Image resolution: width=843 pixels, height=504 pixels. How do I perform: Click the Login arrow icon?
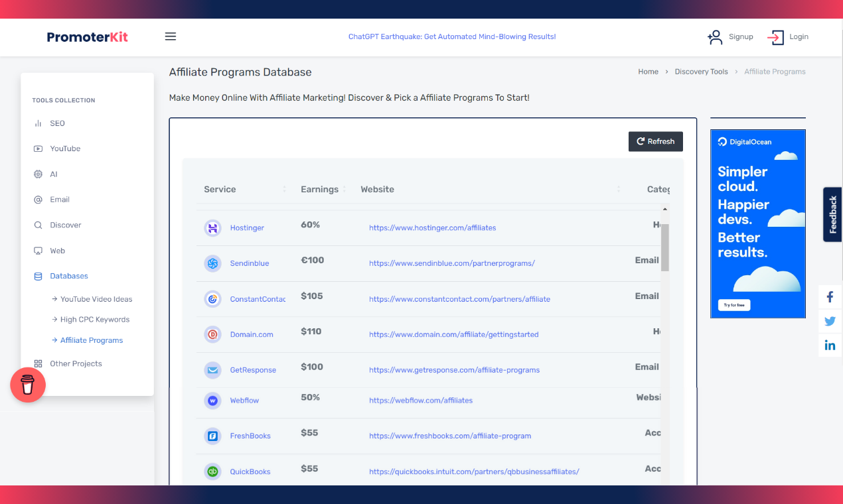(x=775, y=37)
